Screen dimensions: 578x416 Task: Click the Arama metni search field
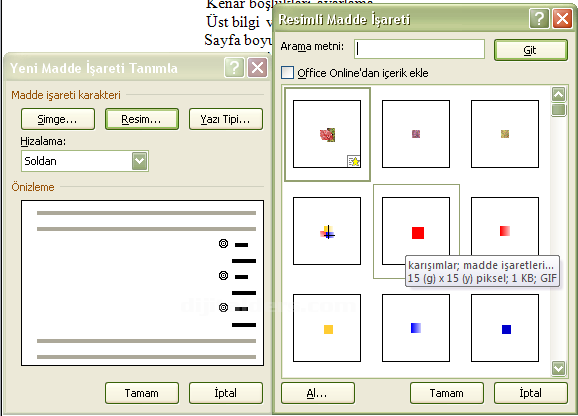tap(419, 49)
